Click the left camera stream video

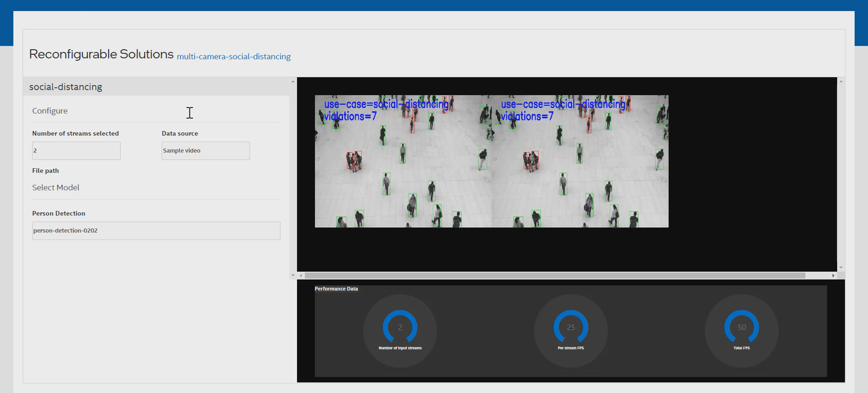click(403, 161)
